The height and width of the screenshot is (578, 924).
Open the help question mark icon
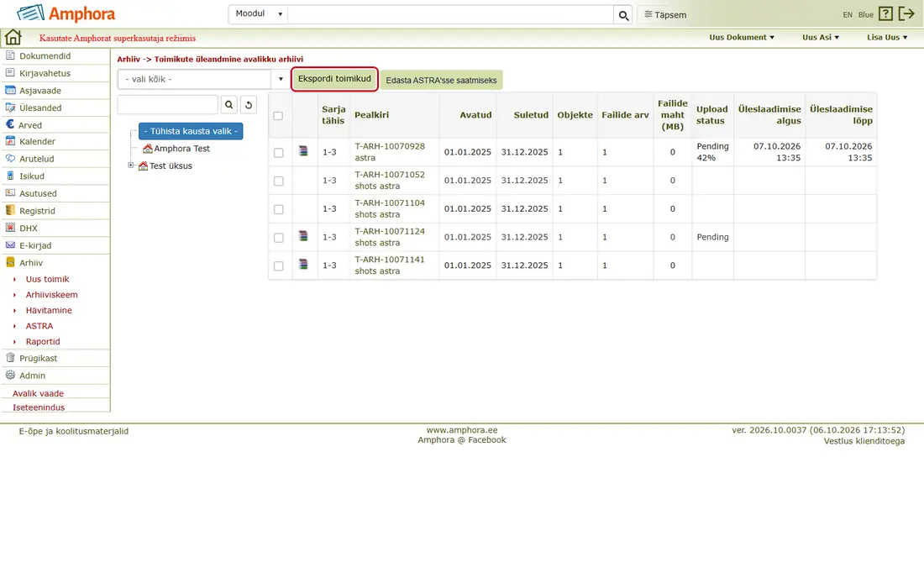pos(885,14)
